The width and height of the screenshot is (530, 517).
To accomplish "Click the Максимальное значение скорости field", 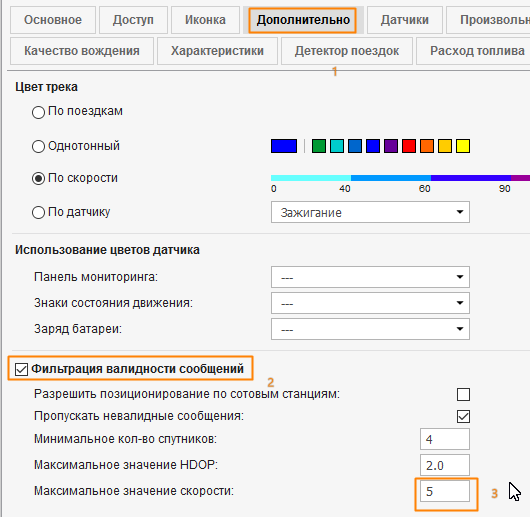I will [445, 491].
